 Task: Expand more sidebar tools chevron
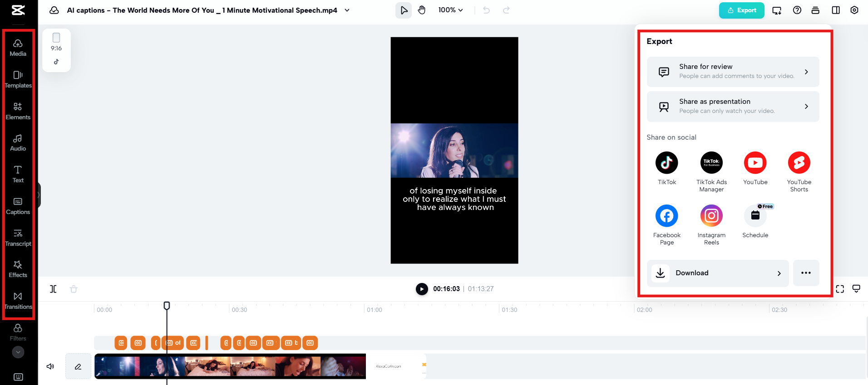pyautogui.click(x=18, y=352)
